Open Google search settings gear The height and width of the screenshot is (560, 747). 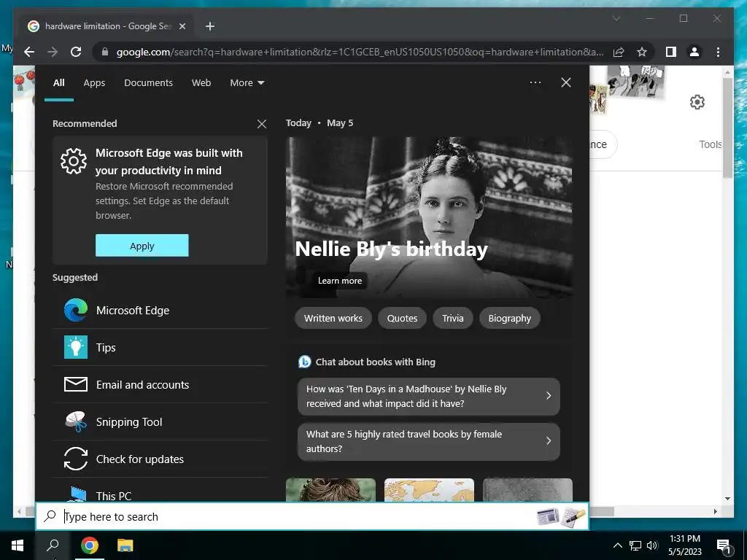[697, 102]
